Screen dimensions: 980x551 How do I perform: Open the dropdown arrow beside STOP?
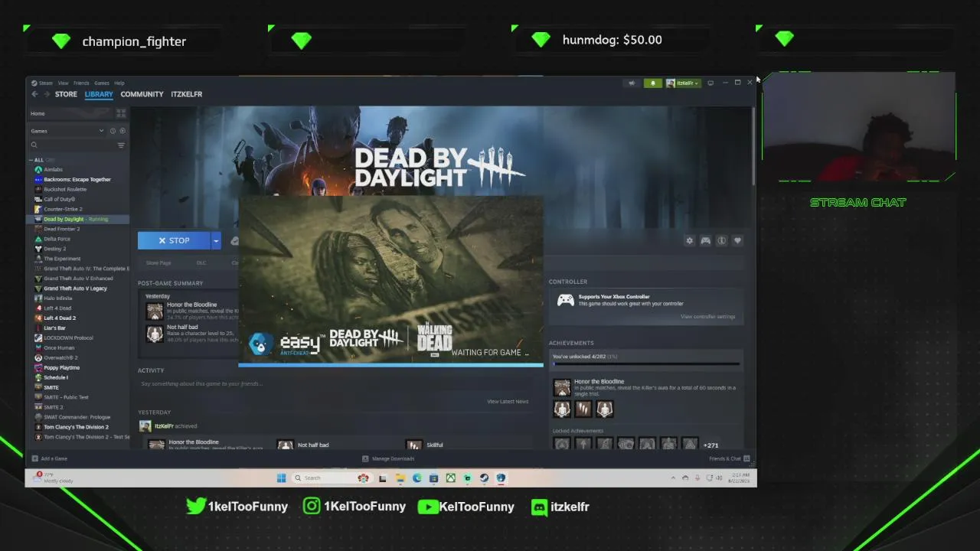(x=216, y=240)
